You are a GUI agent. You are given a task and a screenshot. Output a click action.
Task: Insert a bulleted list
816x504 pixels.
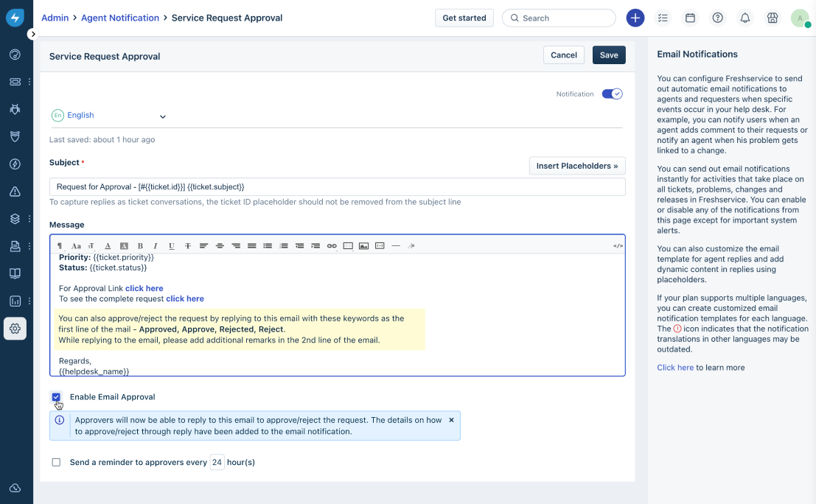pos(268,246)
